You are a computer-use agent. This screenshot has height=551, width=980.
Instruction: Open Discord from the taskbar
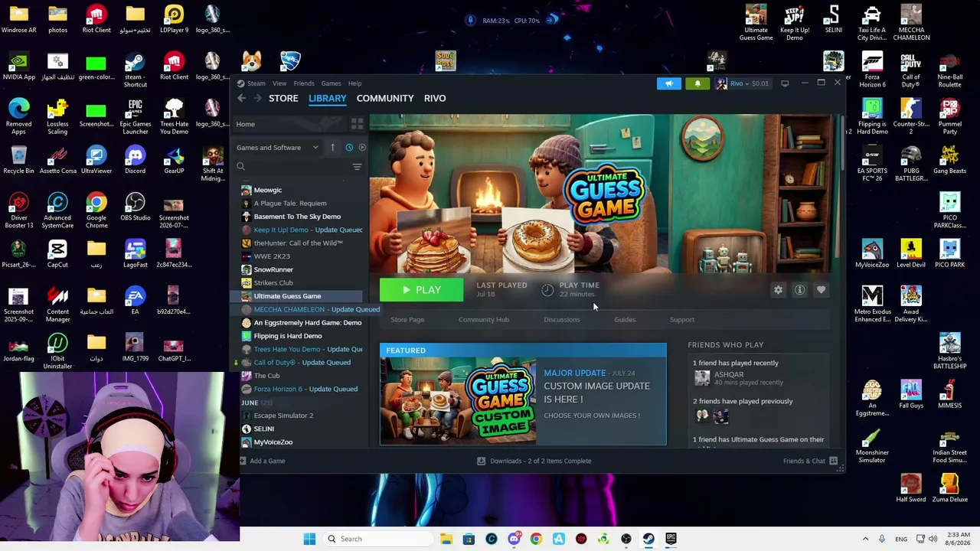click(514, 539)
